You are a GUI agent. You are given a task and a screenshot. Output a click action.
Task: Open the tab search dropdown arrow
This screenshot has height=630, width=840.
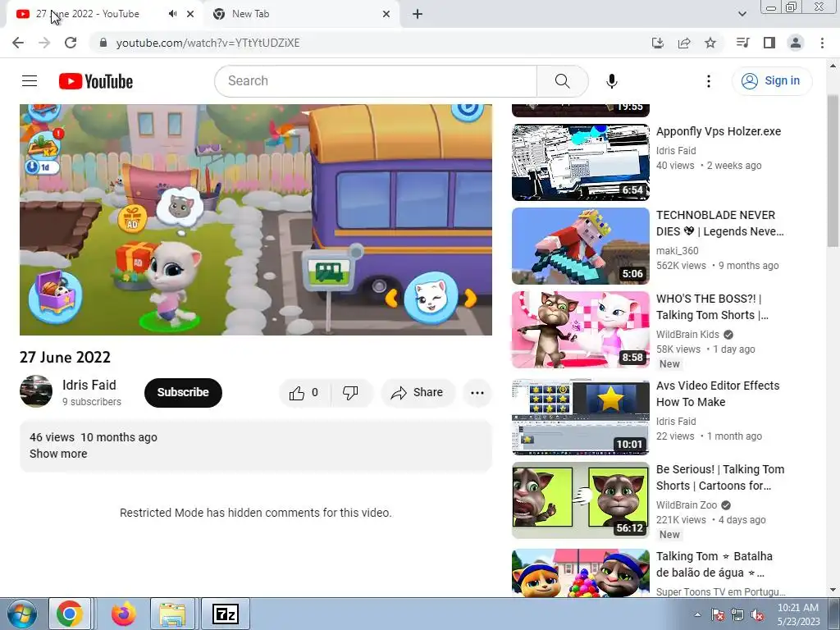742,15
